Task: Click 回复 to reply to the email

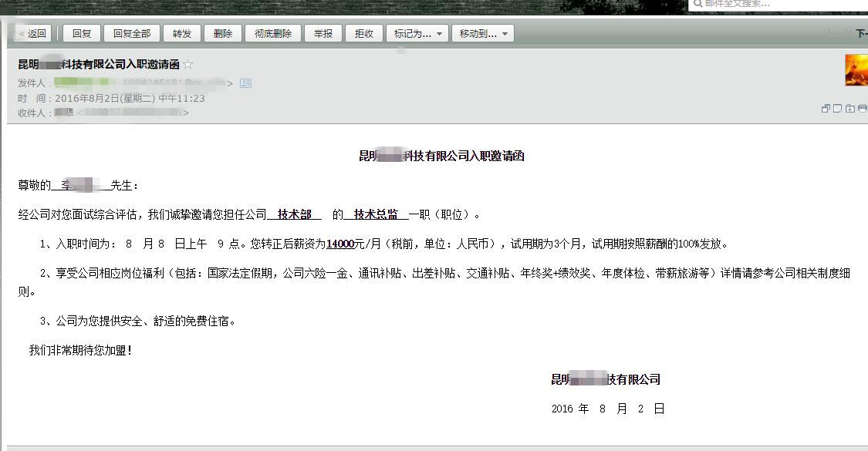Action: click(x=80, y=33)
